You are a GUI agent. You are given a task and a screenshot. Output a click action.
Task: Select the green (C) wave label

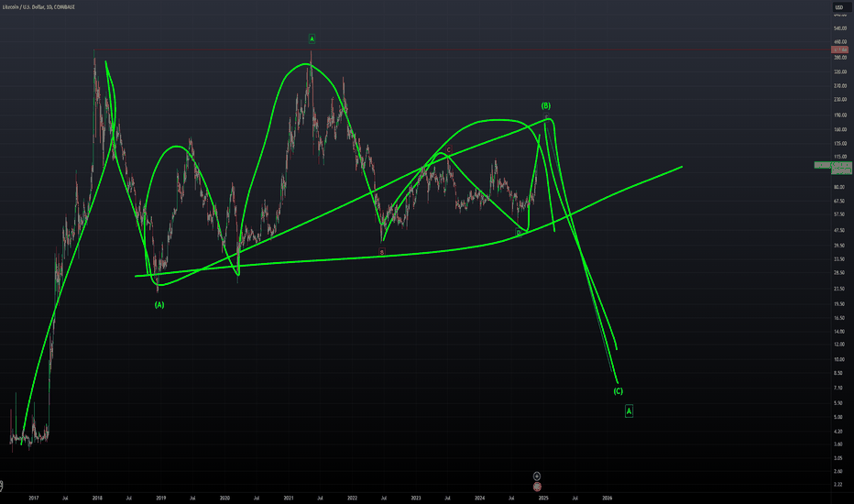[x=619, y=391]
